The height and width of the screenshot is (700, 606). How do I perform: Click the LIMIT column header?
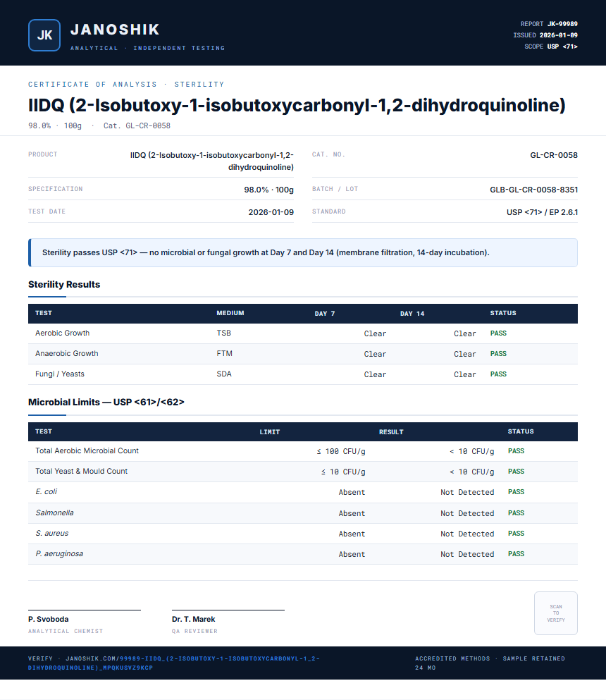pyautogui.click(x=270, y=431)
